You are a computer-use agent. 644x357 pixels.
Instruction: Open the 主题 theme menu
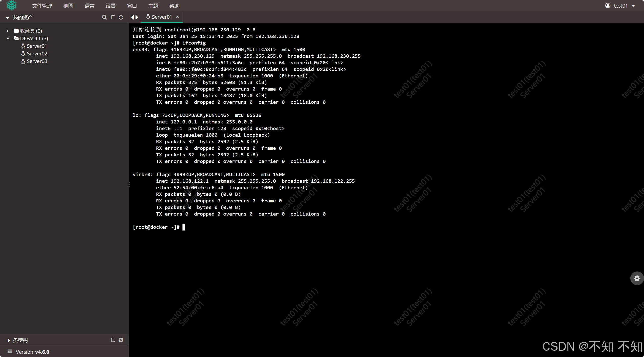tap(153, 6)
